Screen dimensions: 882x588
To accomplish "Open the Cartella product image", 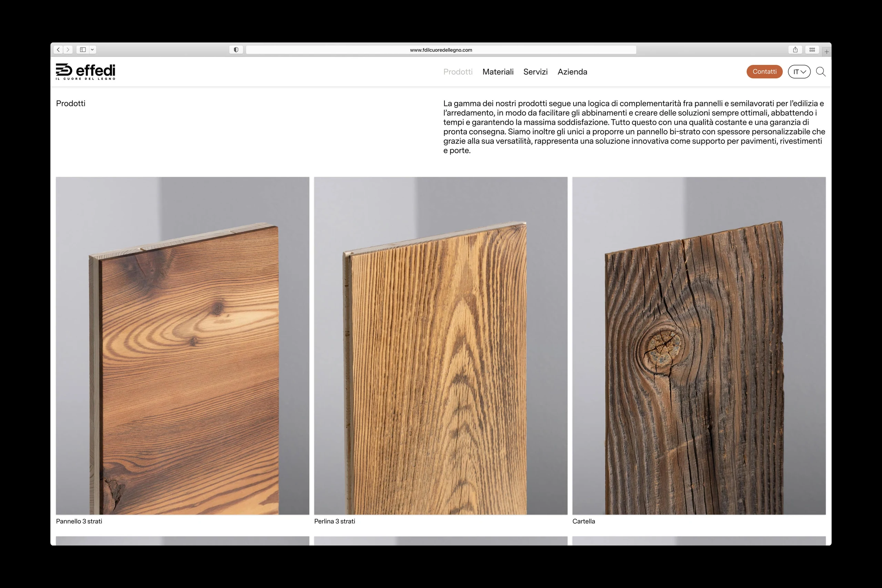I will coord(699,346).
